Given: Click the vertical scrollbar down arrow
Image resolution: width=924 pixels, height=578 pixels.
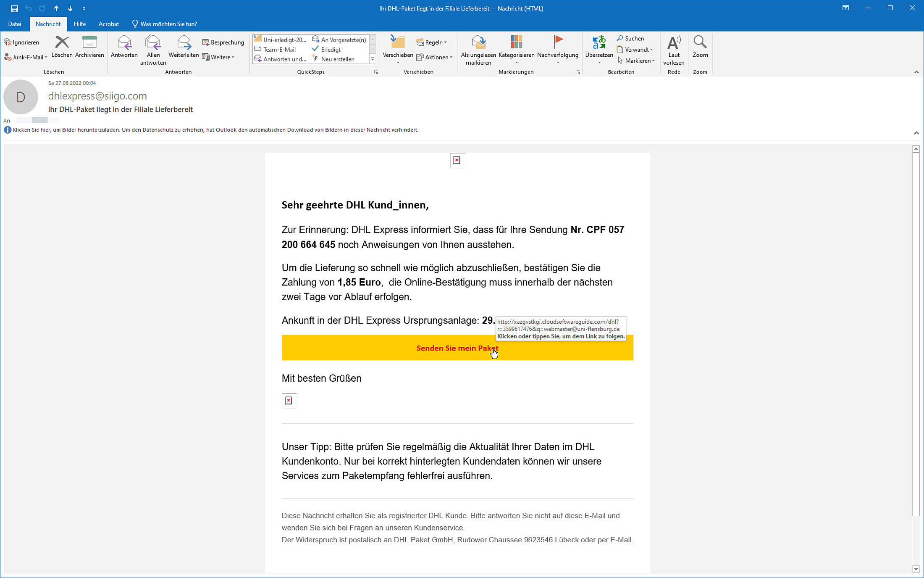Looking at the screenshot, I should pyautogui.click(x=916, y=569).
